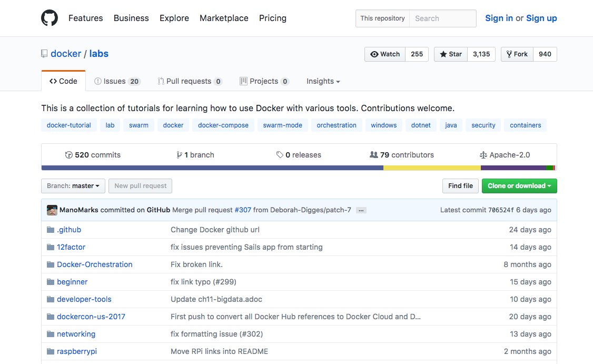
Task: Click the Find file button
Action: click(460, 186)
